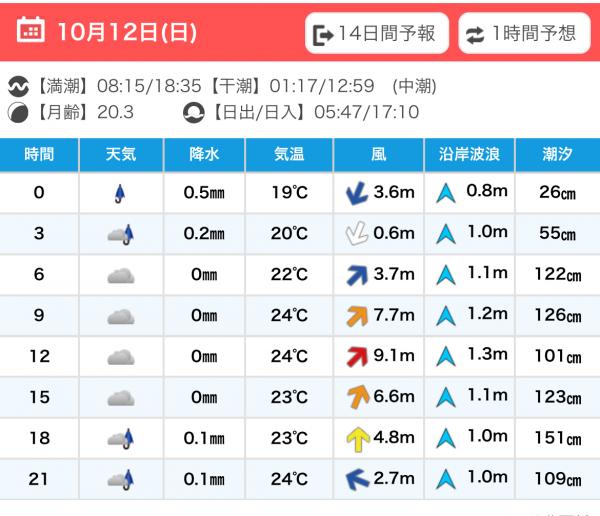Click the red wind arrow at hour 12
600x516 pixels.
click(x=357, y=357)
